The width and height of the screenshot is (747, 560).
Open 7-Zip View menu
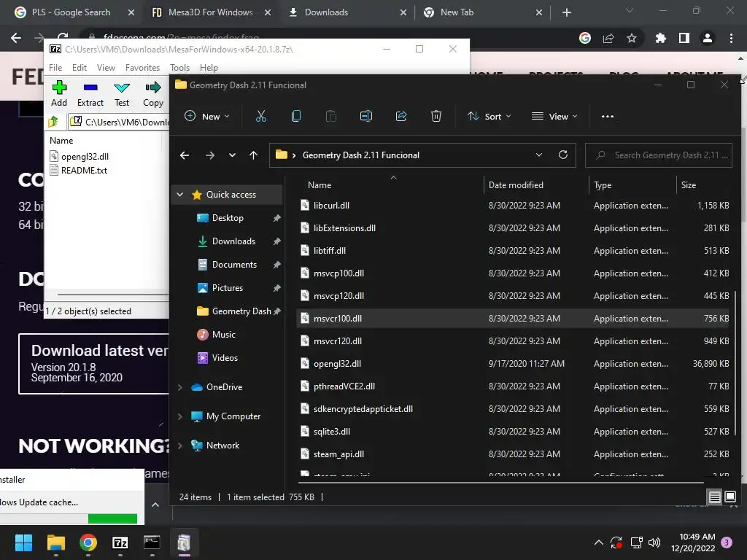coord(106,68)
